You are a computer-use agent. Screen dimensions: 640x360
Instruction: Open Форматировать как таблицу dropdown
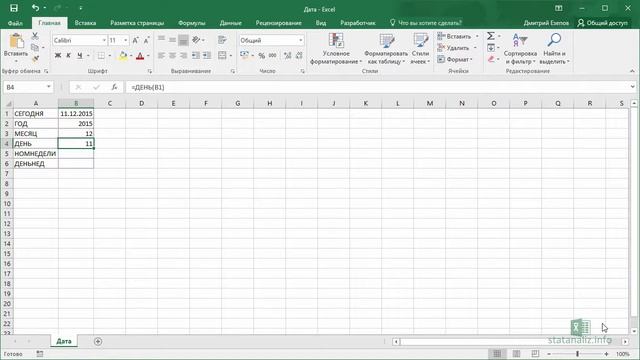[386, 49]
